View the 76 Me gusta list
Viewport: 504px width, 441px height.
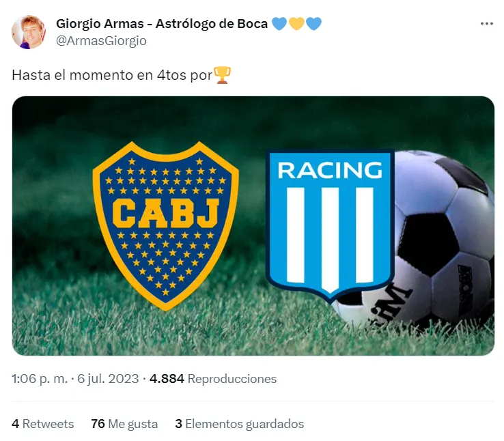[124, 424]
